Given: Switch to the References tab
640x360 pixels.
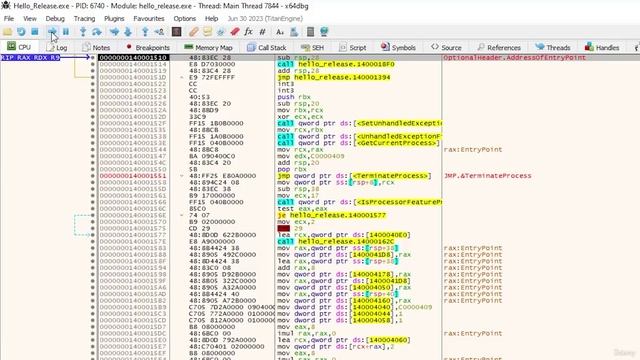Looking at the screenshot, I should (498, 47).
